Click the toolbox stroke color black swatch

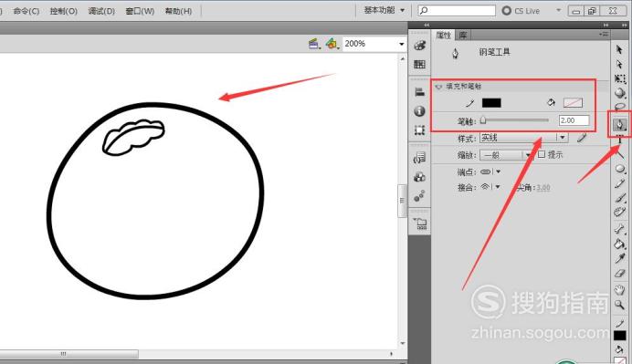point(620,336)
